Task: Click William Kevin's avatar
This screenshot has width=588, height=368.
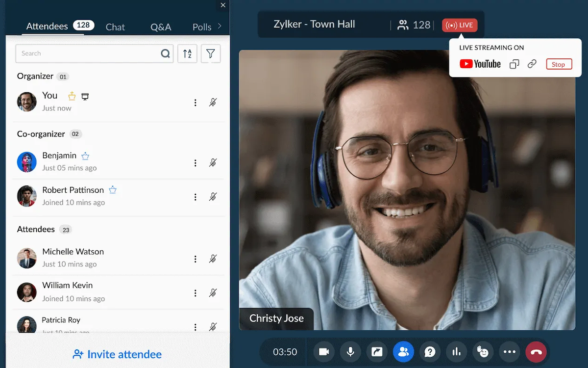Action: pyautogui.click(x=27, y=292)
